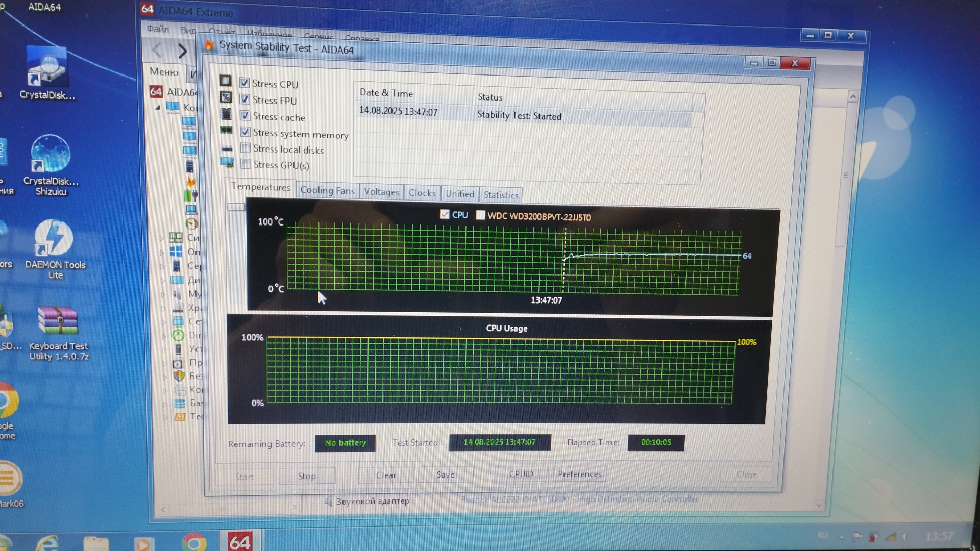Click the temperature graph vertical slider
The width and height of the screenshot is (980, 551).
236,207
